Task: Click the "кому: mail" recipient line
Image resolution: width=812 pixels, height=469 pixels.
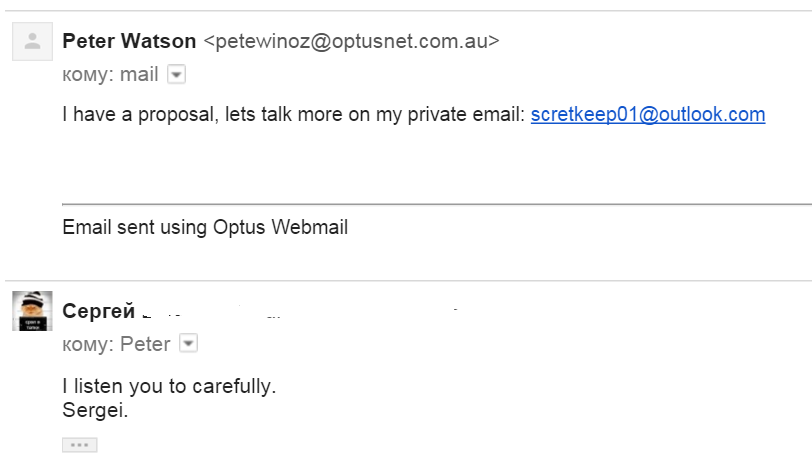Action: pos(110,74)
